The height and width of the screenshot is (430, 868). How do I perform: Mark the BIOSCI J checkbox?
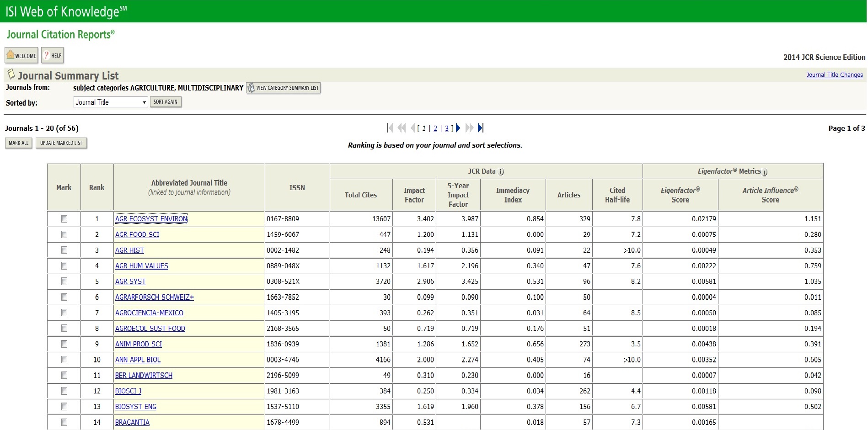[64, 391]
